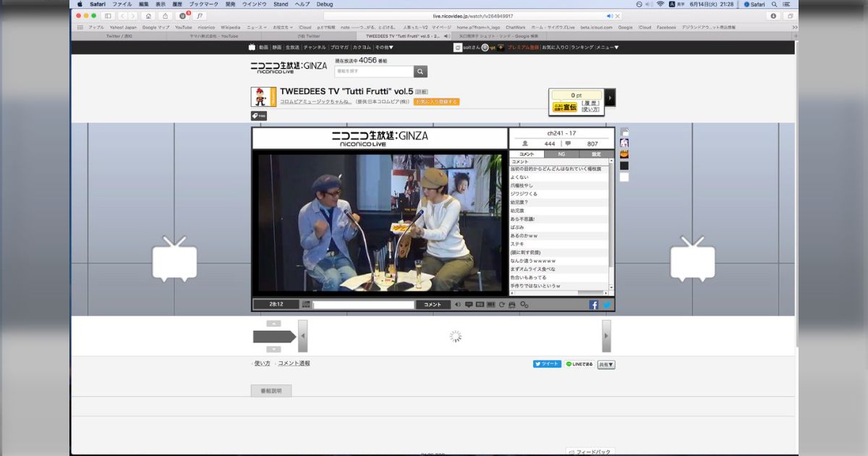Screen dimensions: 868x456
Task: Click the reload icon in player controls
Action: 501,305
